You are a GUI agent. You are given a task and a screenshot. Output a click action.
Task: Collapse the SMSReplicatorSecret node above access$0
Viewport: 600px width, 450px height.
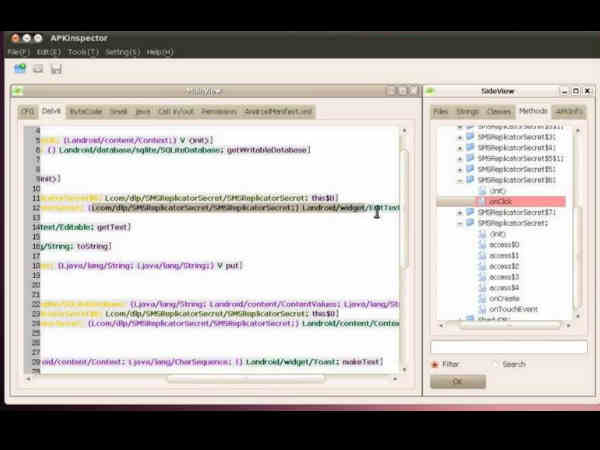click(x=460, y=223)
